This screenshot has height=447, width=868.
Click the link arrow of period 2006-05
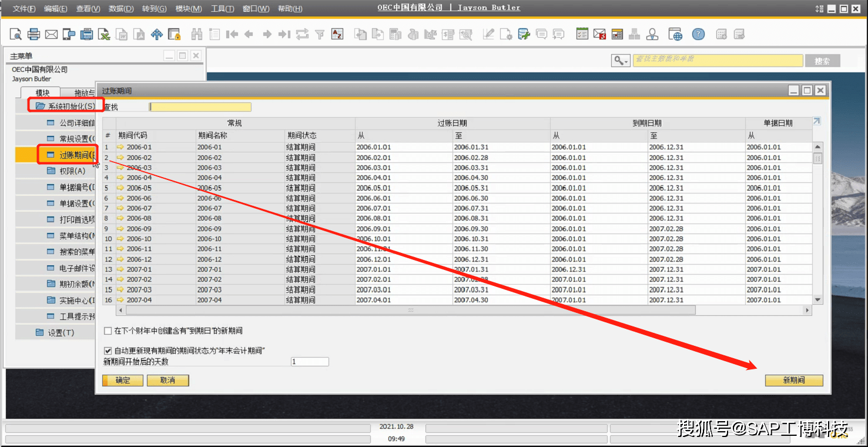(121, 188)
